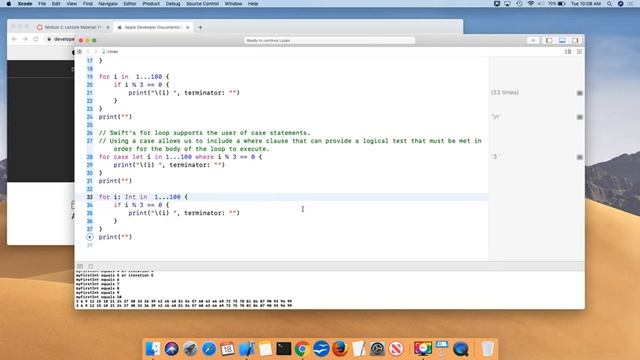Open the Trash in the Dock
Screen dimensions: 640x360
pos(487,349)
